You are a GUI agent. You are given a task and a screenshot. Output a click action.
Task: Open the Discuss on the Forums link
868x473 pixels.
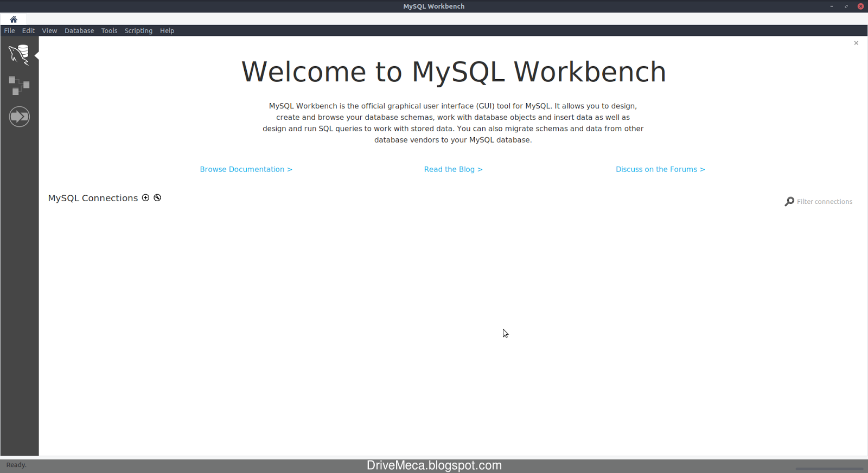pyautogui.click(x=660, y=169)
